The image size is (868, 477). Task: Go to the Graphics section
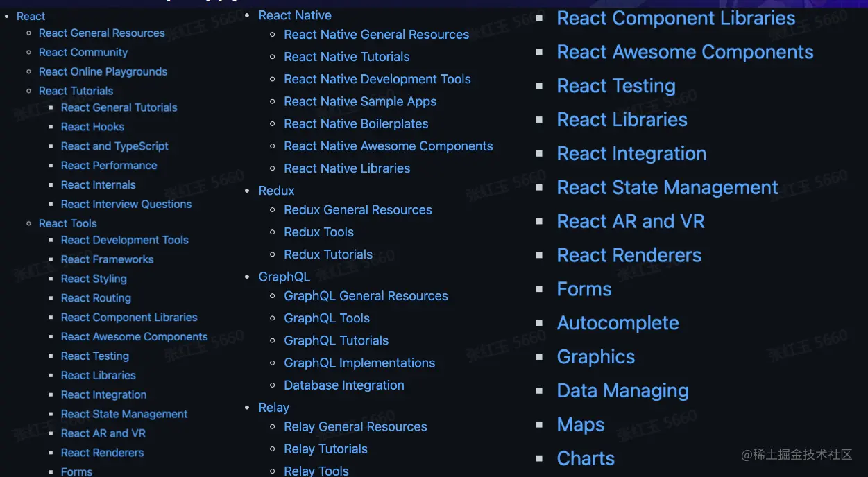596,357
